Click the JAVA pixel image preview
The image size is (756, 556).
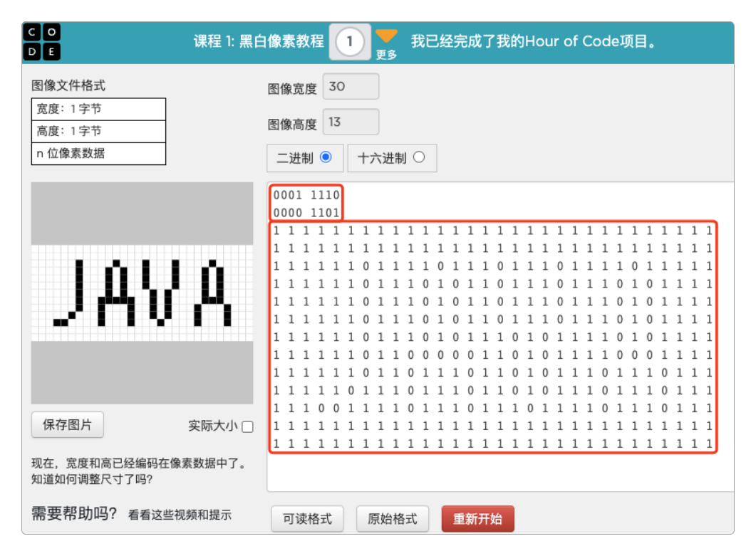(143, 293)
